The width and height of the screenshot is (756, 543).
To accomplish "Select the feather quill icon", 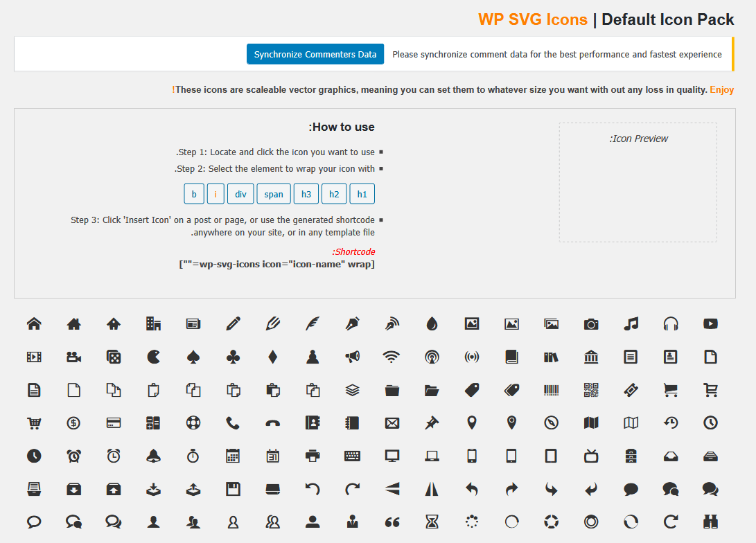I will tap(313, 323).
